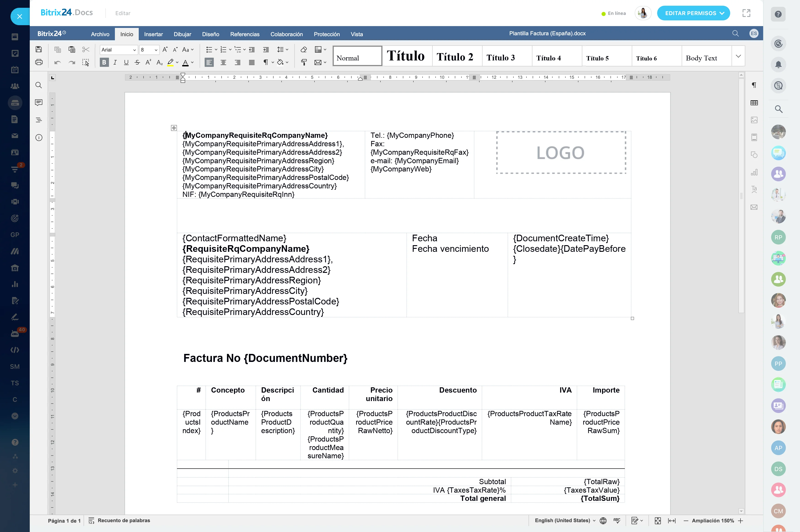Expand the styles gallery chevron
The height and width of the screenshot is (532, 800).
coord(738,56)
